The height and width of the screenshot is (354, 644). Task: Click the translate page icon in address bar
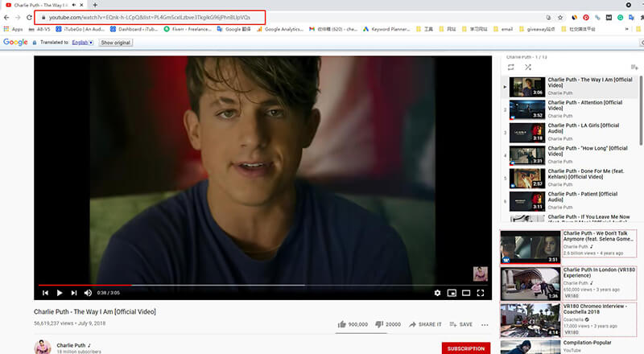click(x=549, y=17)
